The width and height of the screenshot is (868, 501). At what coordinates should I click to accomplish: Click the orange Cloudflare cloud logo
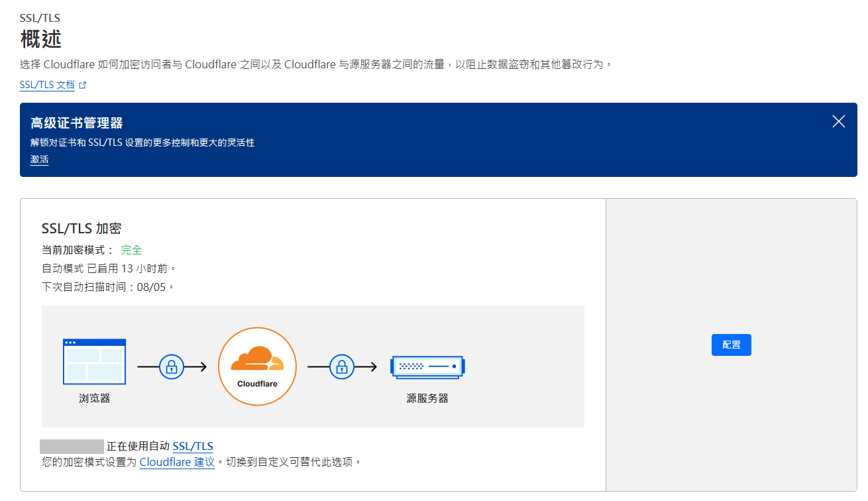257,359
